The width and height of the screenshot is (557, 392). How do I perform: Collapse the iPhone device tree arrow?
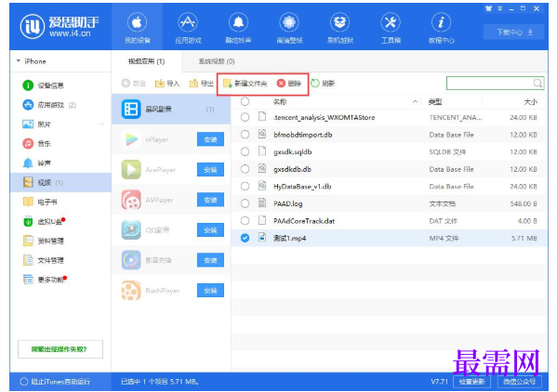(x=18, y=61)
